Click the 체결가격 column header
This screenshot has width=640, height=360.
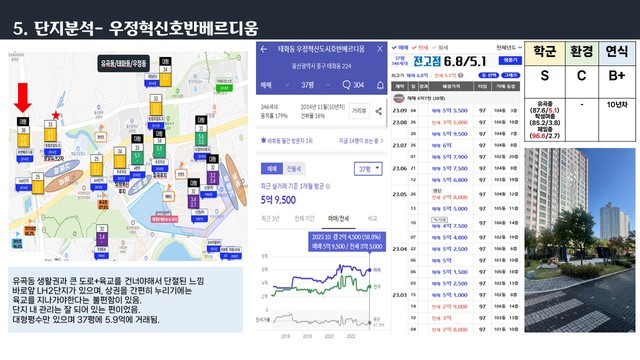(x=451, y=87)
